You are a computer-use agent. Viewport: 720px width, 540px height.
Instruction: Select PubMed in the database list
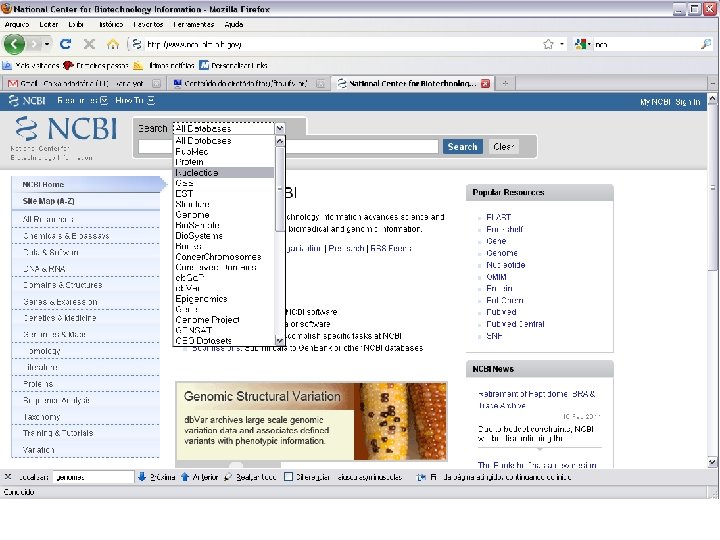tap(191, 152)
